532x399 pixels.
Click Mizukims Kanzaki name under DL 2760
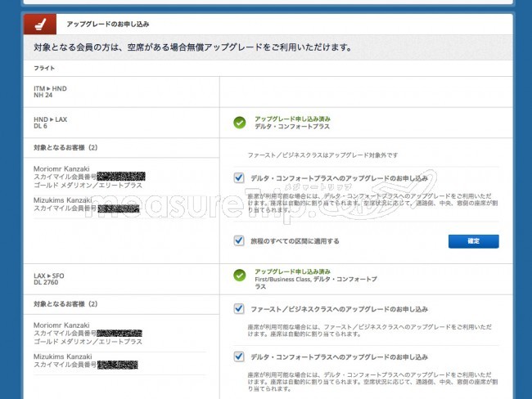[x=62, y=356]
